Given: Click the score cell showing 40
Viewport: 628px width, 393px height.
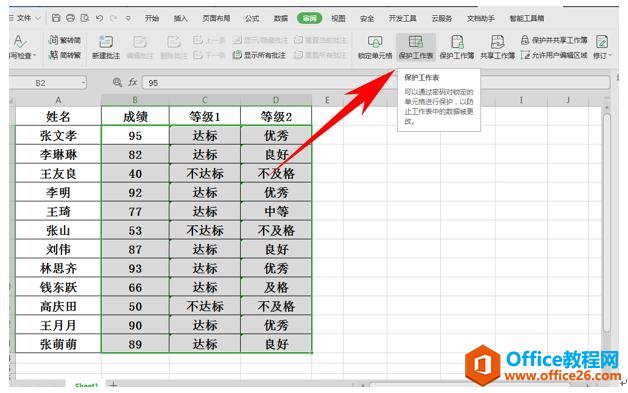Looking at the screenshot, I should click(135, 173).
